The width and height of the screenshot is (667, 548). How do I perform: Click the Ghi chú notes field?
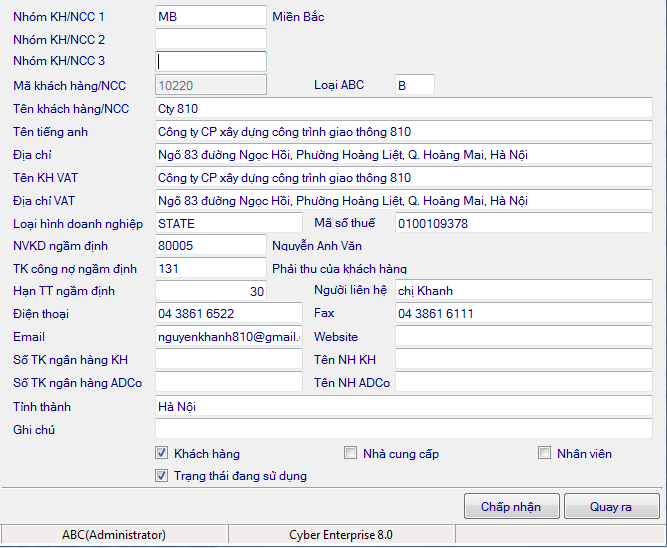coord(403,429)
